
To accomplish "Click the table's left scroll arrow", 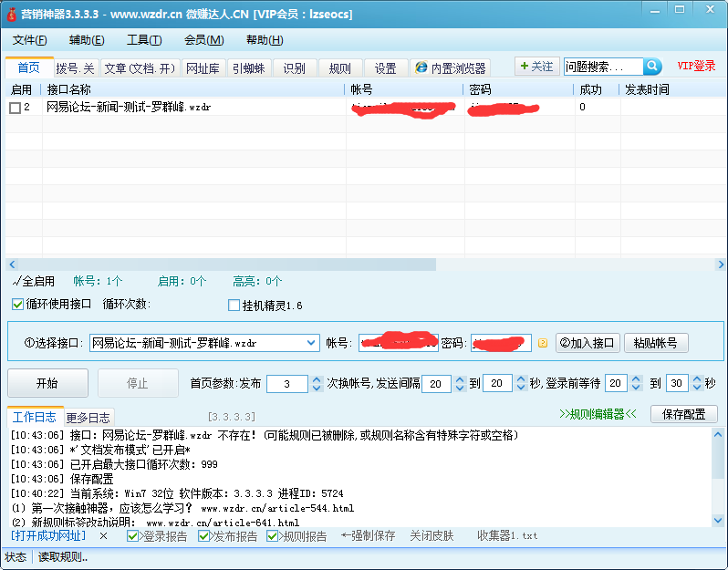I will pos(13,264).
